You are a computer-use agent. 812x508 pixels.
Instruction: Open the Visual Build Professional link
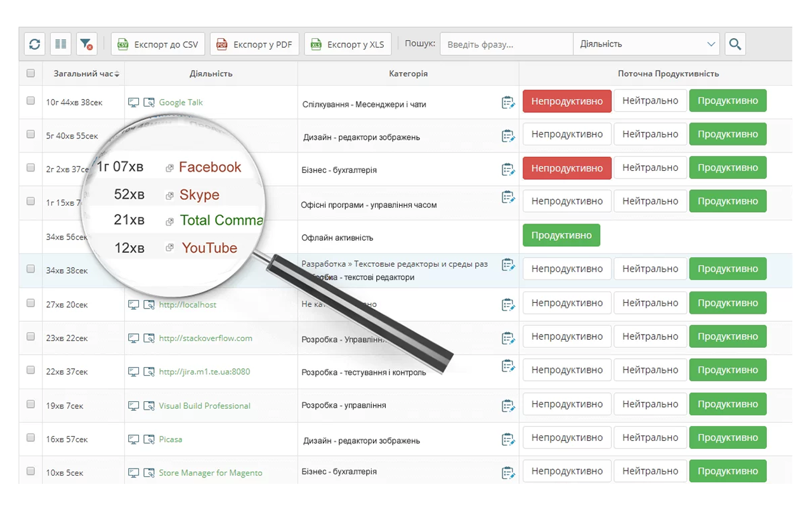204,406
